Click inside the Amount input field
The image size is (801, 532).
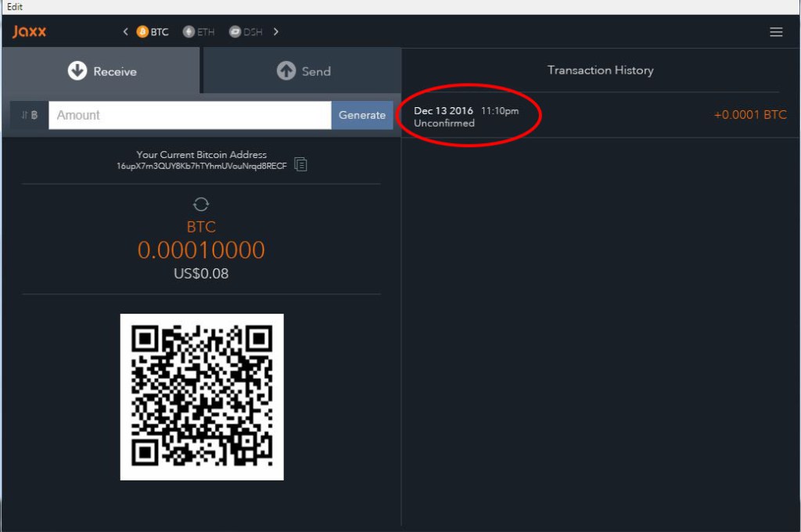tap(188, 115)
